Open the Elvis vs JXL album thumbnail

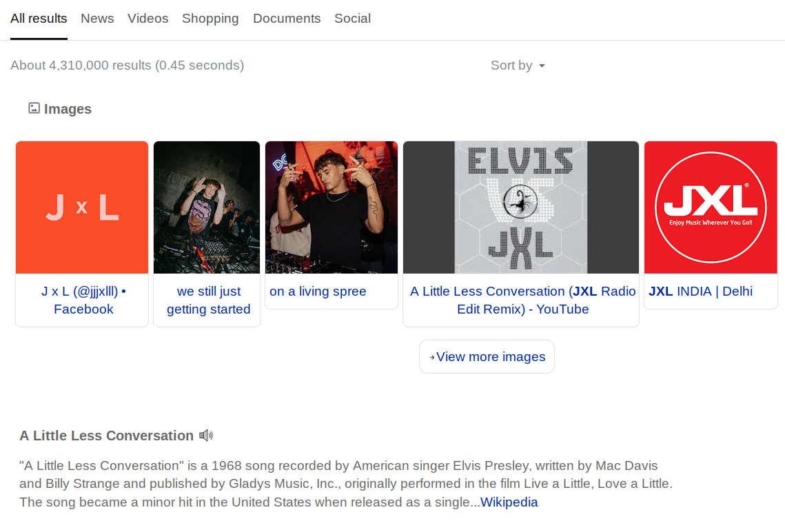(x=520, y=207)
